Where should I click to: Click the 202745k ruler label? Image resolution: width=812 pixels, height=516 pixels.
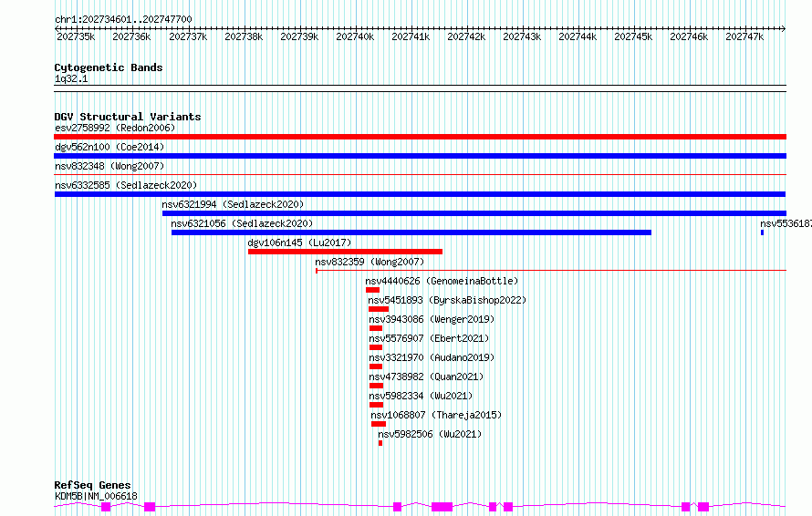(x=633, y=36)
